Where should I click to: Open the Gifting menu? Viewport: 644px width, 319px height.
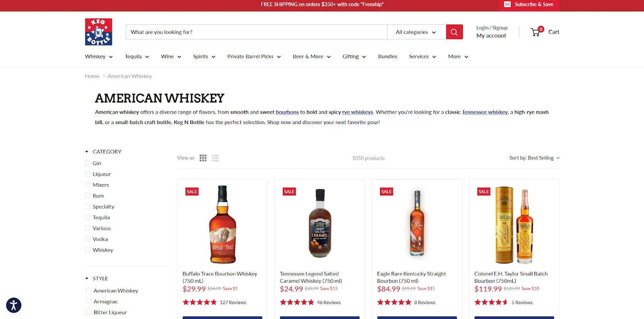pos(354,57)
